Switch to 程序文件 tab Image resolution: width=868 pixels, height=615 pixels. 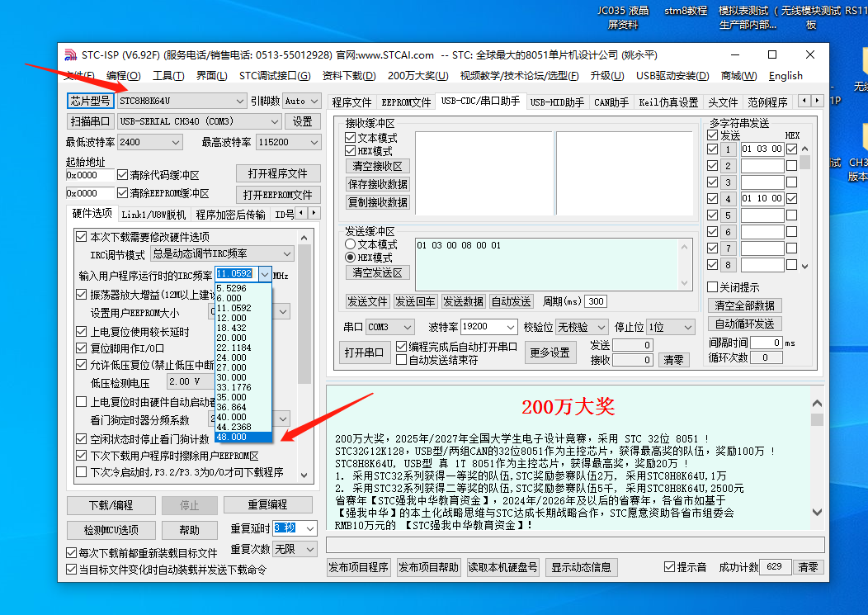click(x=351, y=102)
